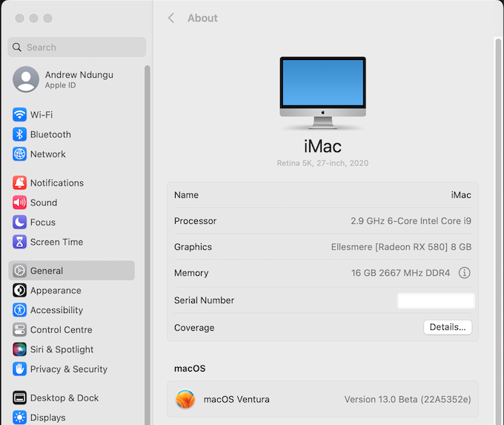Screen dimensions: 504x425
Task: Click 'Ellesmere [Radeon RX 580] 8 GB' text
Action: click(401, 247)
